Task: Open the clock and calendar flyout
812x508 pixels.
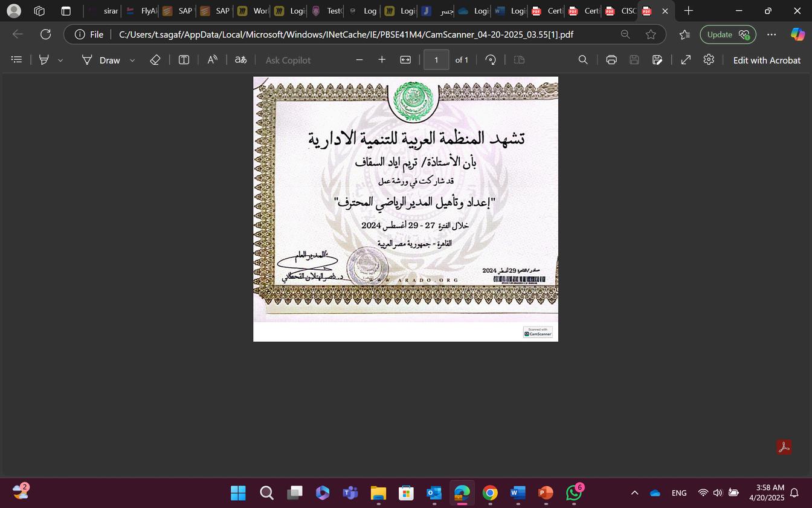Action: pos(767,493)
